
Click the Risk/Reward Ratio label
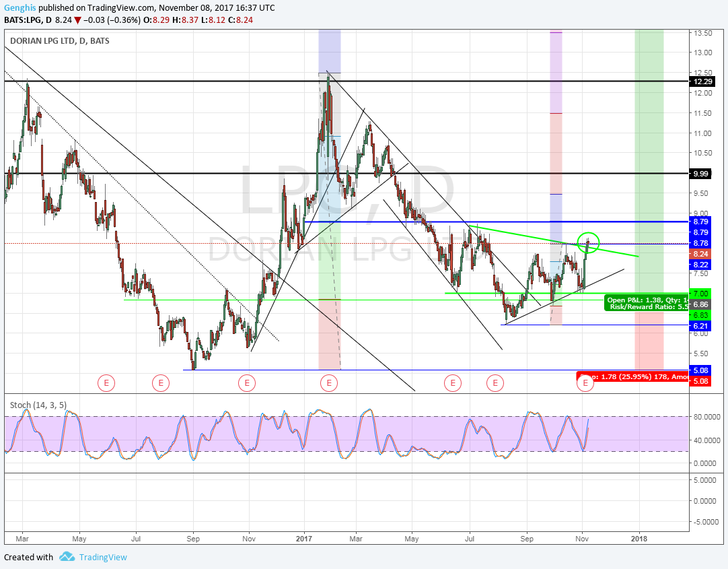click(x=649, y=306)
